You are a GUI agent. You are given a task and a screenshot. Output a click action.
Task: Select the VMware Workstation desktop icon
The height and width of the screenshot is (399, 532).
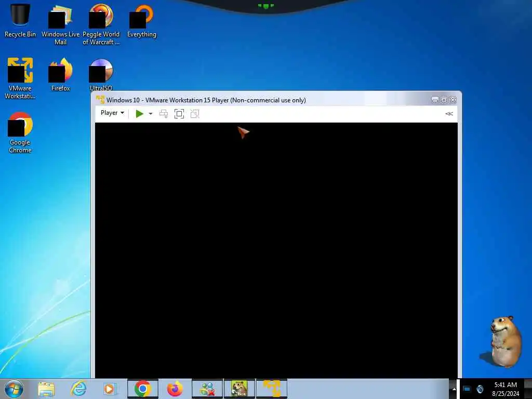[x=20, y=79]
